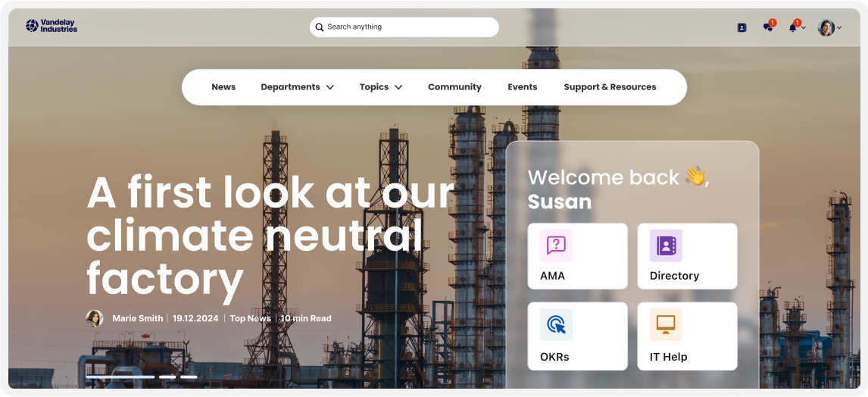
Task: Click Marie Smith's author avatar
Action: click(95, 318)
